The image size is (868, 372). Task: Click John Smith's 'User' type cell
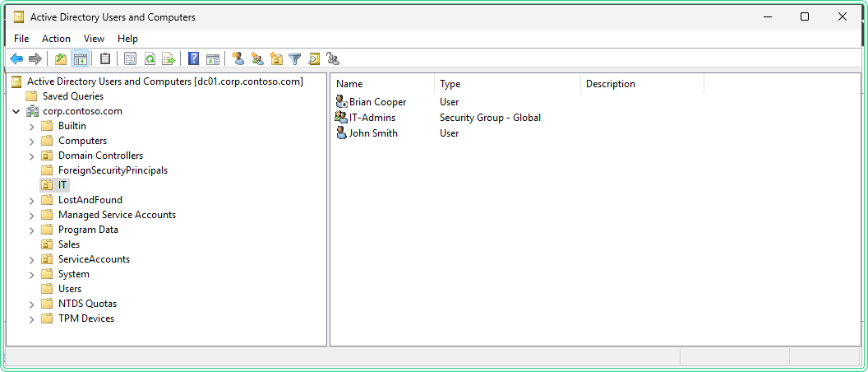449,133
